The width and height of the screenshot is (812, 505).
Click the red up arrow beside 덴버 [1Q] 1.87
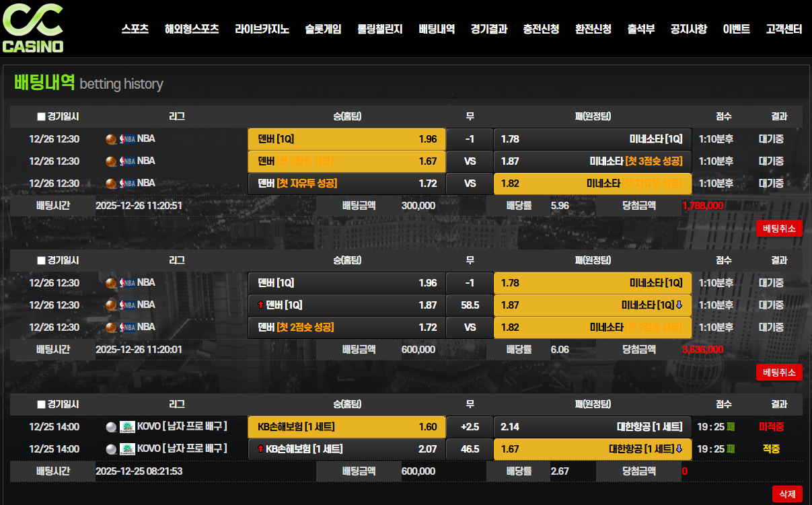coord(260,305)
